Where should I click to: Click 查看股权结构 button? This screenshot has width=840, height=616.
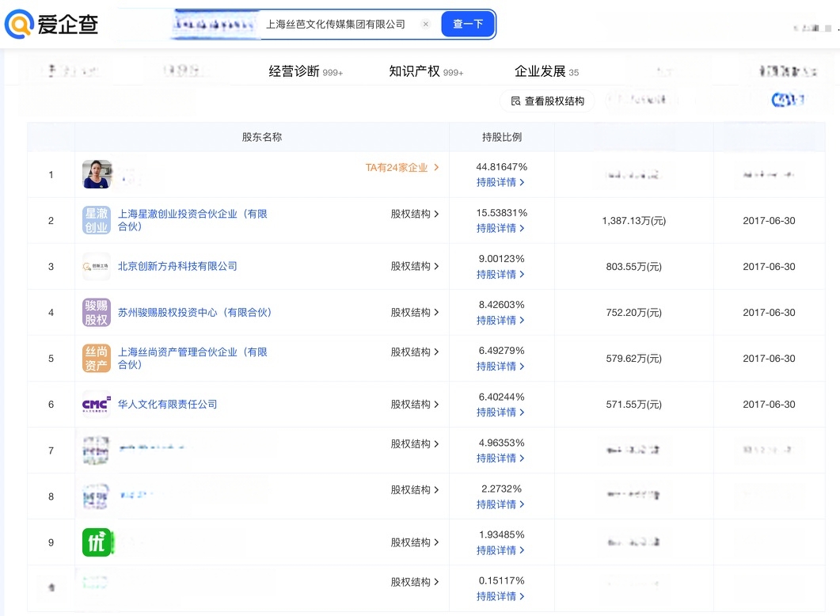point(548,101)
